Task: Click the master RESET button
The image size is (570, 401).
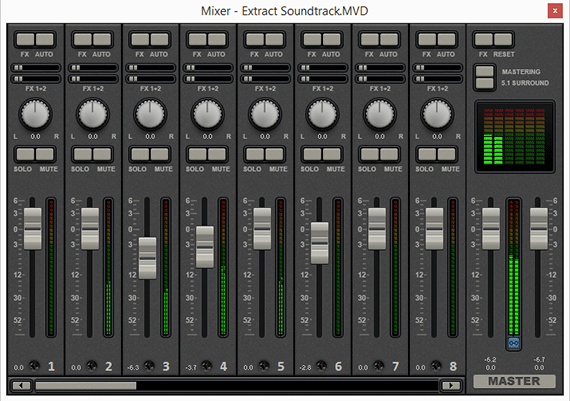Action: click(503, 39)
